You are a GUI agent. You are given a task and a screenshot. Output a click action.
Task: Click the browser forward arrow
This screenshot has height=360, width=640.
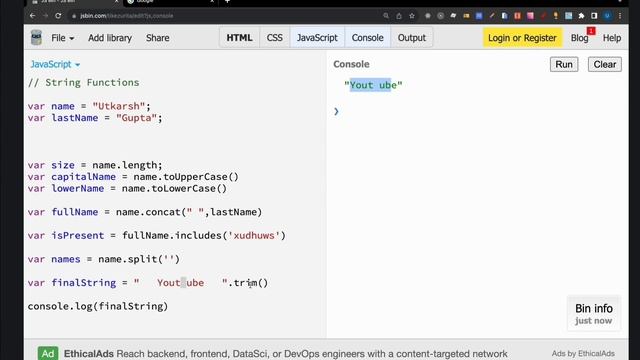[45, 16]
